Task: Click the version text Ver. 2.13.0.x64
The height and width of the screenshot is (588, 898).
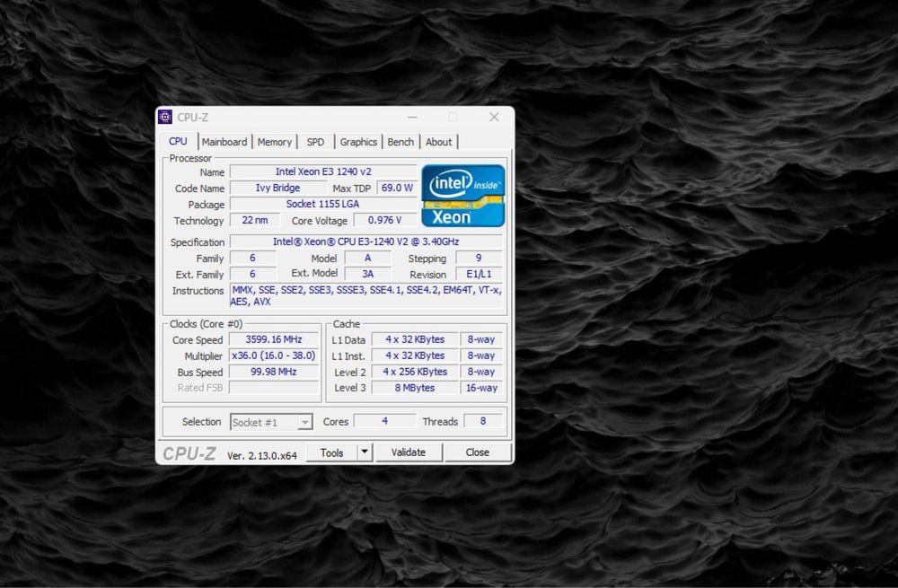Action: tap(261, 456)
